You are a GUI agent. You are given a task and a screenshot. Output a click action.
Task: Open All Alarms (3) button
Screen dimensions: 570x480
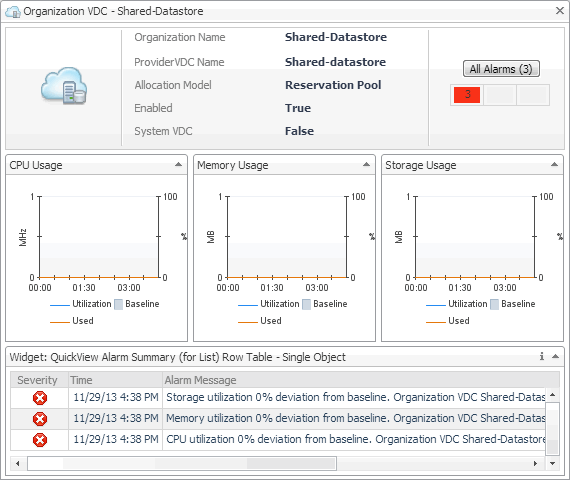pyautogui.click(x=501, y=69)
